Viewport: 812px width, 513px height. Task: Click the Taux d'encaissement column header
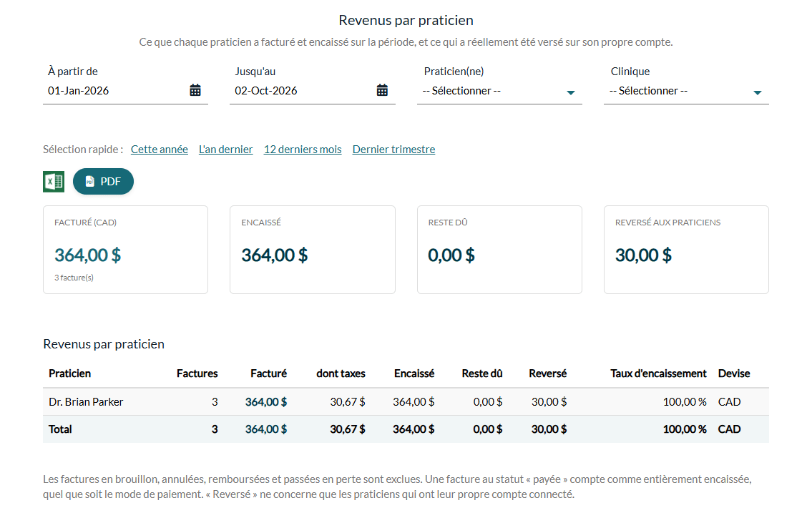pyautogui.click(x=658, y=373)
